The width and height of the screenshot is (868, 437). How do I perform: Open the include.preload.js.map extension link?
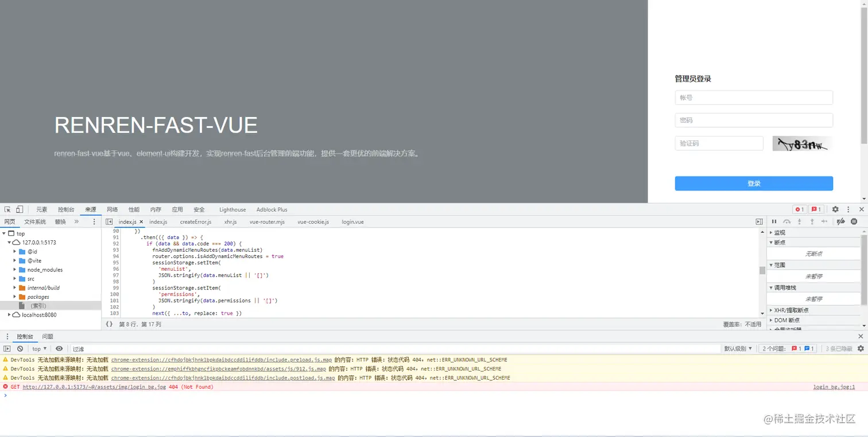222,360
